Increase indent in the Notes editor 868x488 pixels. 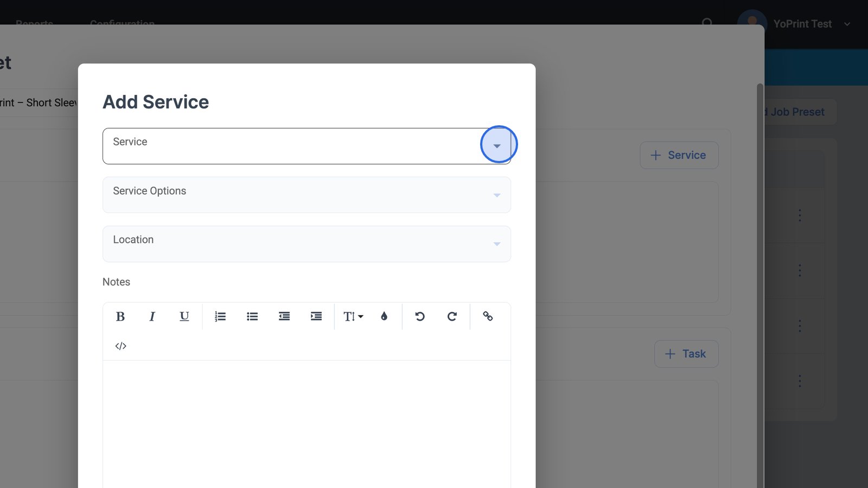point(316,317)
